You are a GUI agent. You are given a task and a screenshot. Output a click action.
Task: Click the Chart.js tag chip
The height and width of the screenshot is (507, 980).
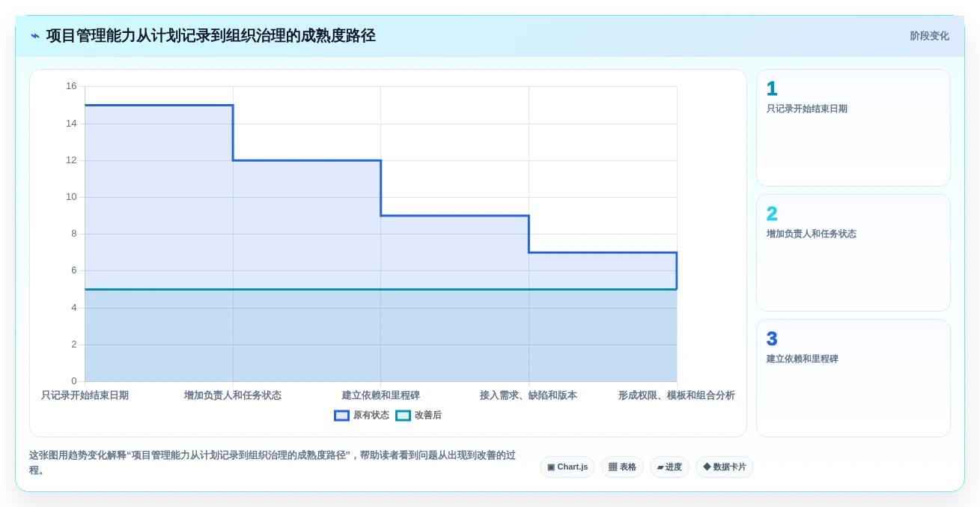tap(567, 467)
